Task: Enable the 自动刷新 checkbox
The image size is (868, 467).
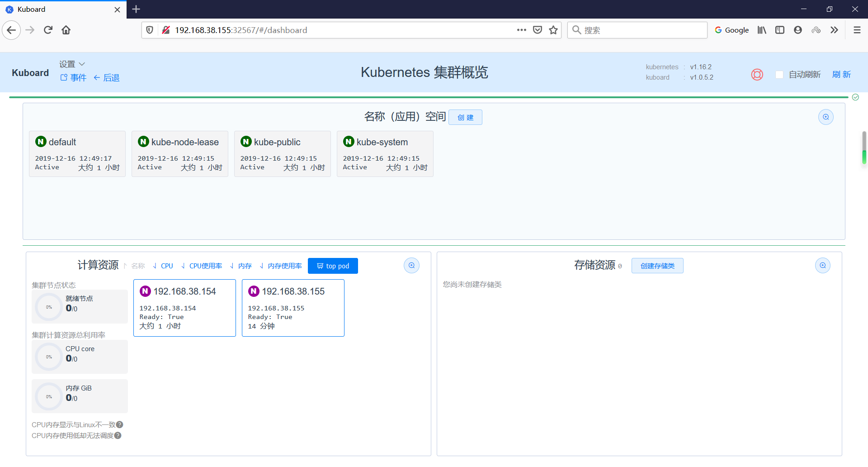Action: (779, 75)
